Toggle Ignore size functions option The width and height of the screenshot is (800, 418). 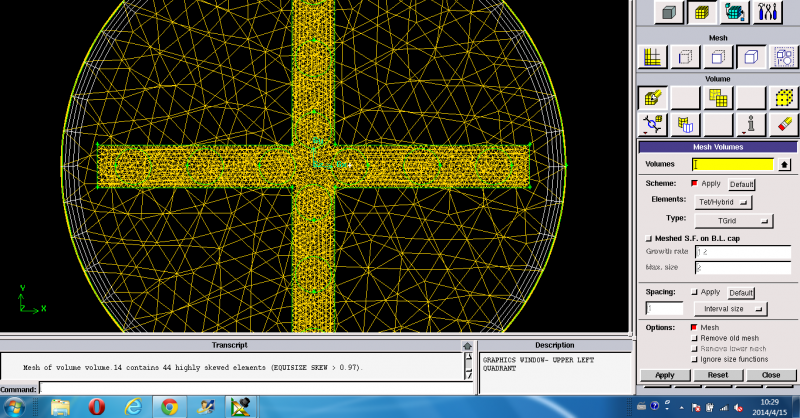[x=694, y=358]
